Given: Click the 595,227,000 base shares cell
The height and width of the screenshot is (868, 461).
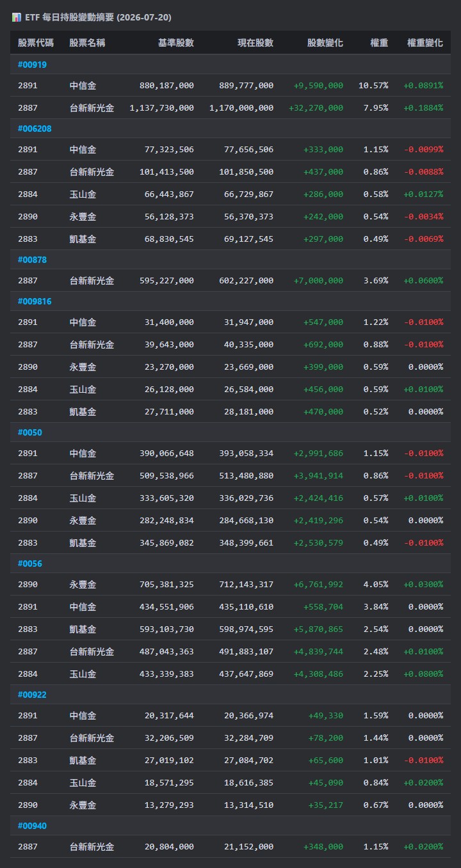Looking at the screenshot, I should tap(166, 280).
